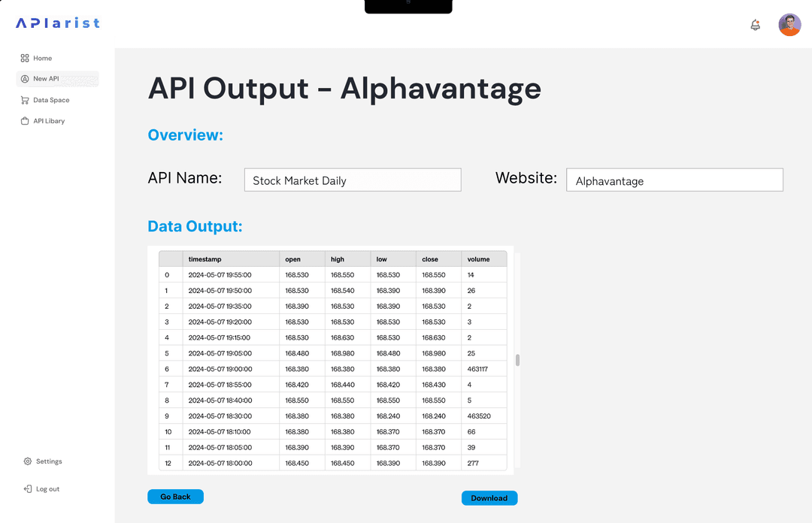Click the open column header
Screen dimensions: 812x523
pos(302,259)
